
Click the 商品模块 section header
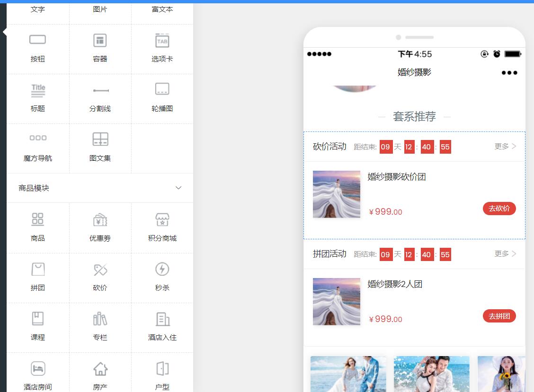(x=100, y=188)
